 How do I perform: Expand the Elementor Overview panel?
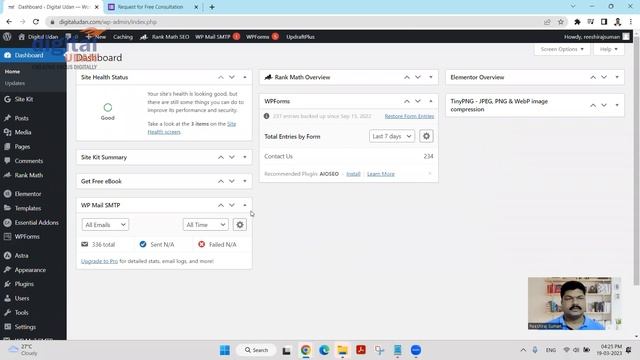(617, 77)
